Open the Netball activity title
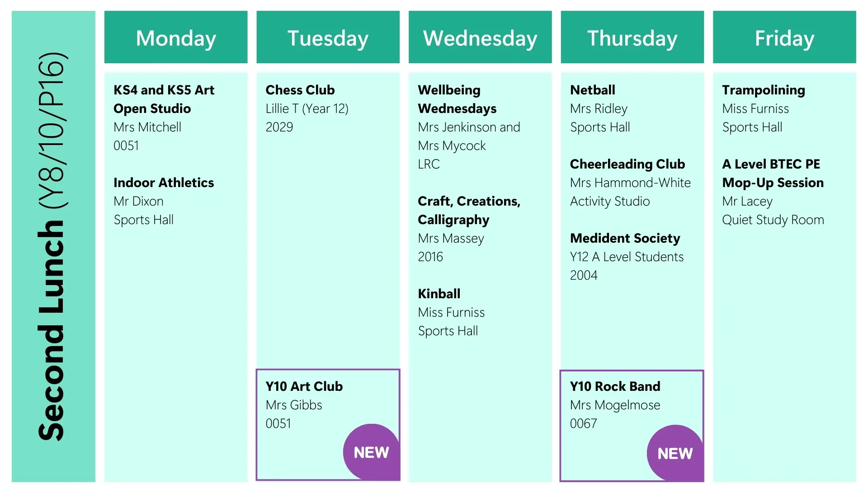Viewport: 868px width, 488px height. [x=592, y=90]
